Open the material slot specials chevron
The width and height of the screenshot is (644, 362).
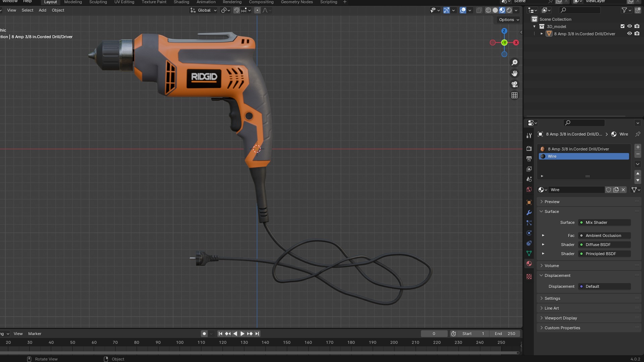tap(638, 164)
